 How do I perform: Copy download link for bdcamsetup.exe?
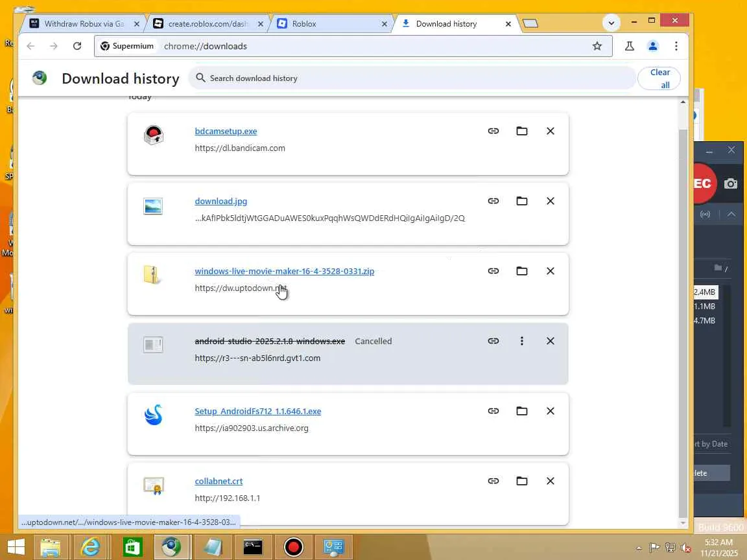pyautogui.click(x=493, y=131)
